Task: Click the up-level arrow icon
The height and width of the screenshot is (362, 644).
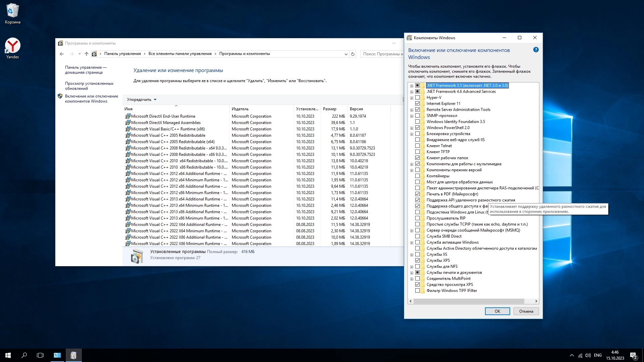Action: point(87,54)
